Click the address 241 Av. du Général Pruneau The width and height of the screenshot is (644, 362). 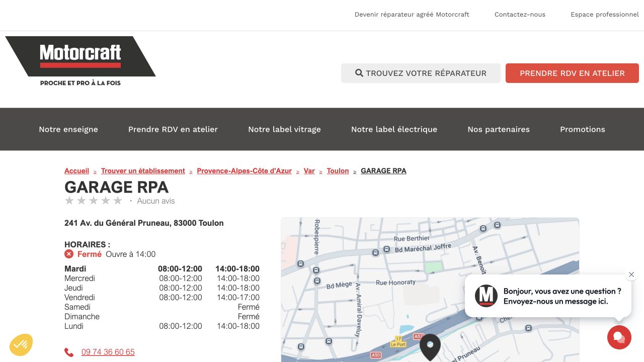click(x=144, y=223)
